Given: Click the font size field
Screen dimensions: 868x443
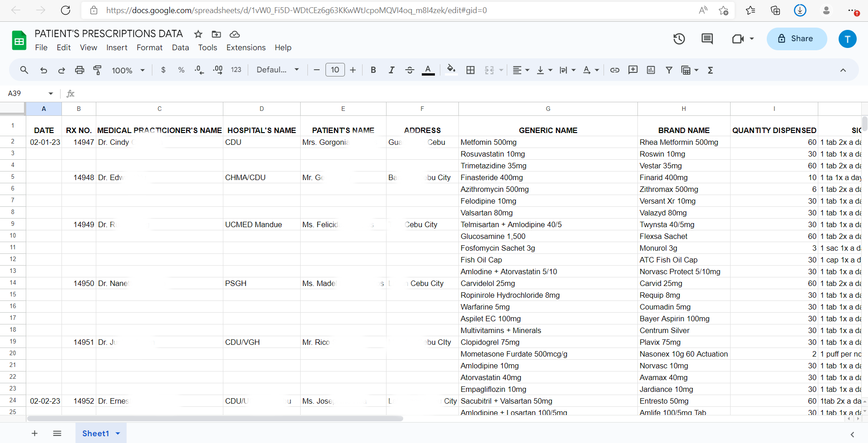Looking at the screenshot, I should (335, 70).
